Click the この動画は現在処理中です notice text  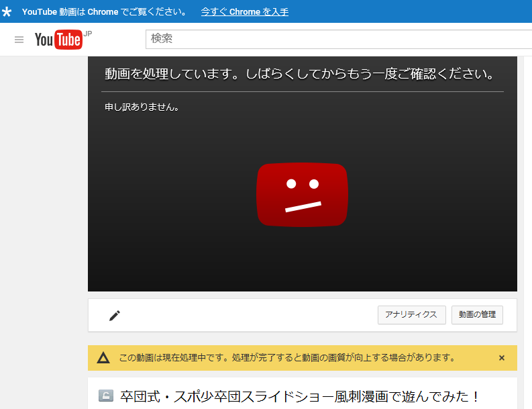click(x=287, y=358)
